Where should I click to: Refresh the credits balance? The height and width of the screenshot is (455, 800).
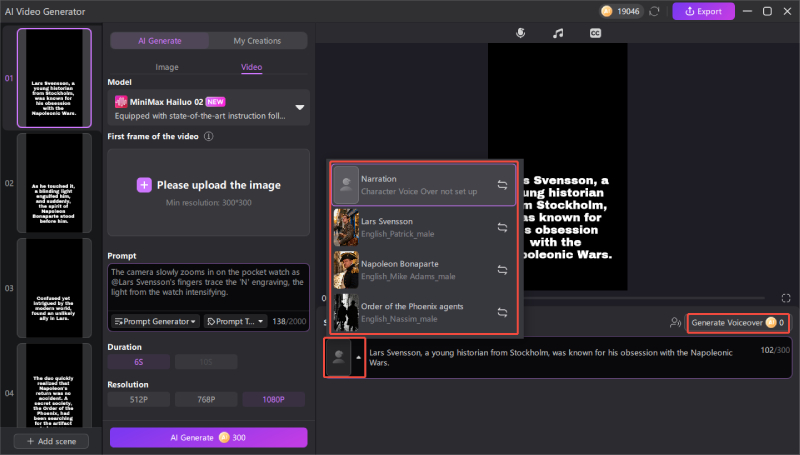(x=654, y=11)
